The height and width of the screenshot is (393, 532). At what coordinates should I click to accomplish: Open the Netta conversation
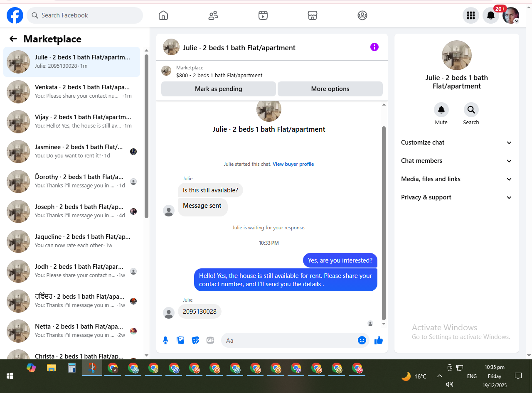tap(71, 331)
